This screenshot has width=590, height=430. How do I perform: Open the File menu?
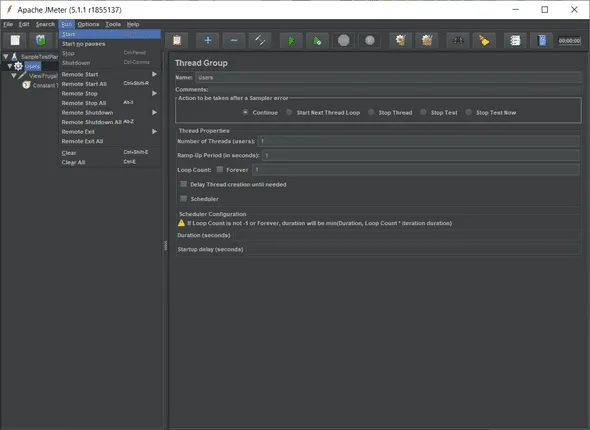pyautogui.click(x=8, y=24)
